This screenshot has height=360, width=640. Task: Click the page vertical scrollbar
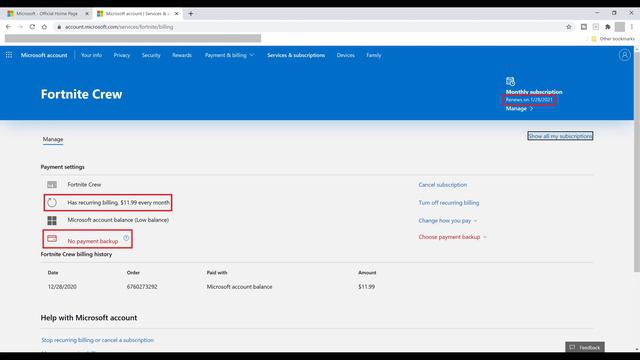[637, 161]
